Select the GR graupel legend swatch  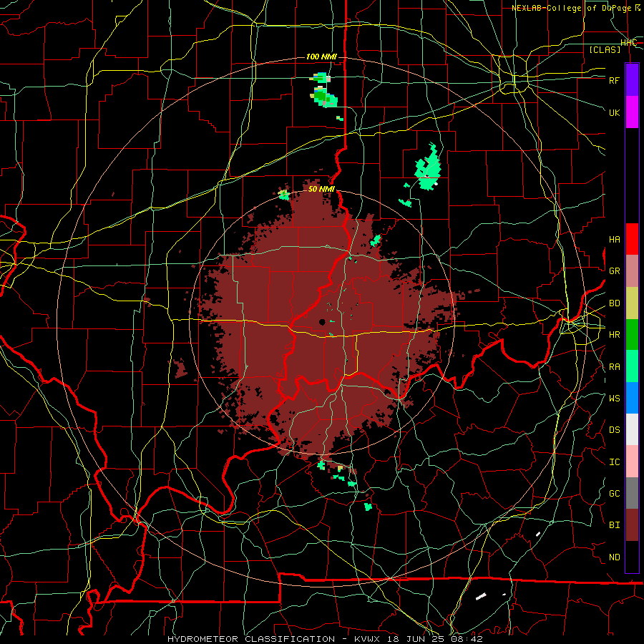(632, 271)
